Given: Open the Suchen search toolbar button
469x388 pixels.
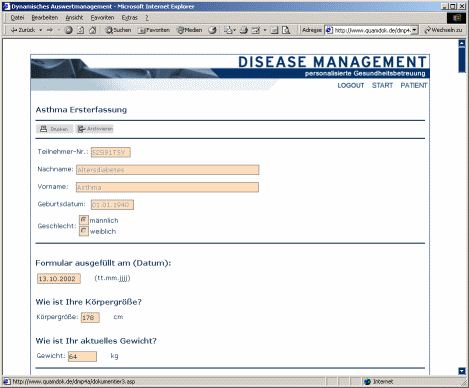Looking at the screenshot, I should (x=118, y=30).
